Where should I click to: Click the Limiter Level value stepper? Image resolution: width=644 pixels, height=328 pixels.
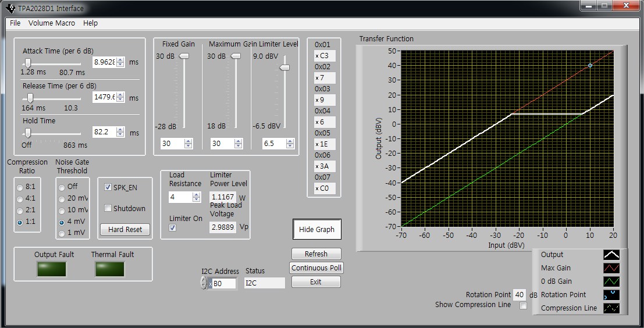tap(290, 143)
